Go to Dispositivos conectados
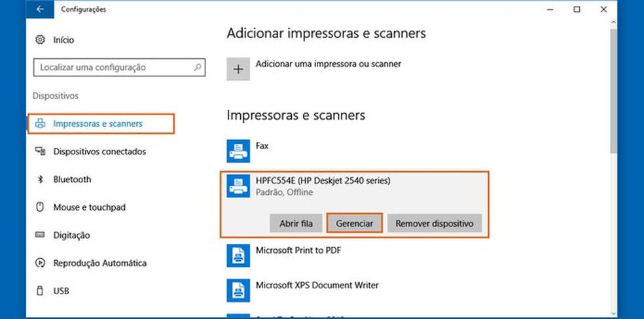Screen dimensions: 644x319 99,152
